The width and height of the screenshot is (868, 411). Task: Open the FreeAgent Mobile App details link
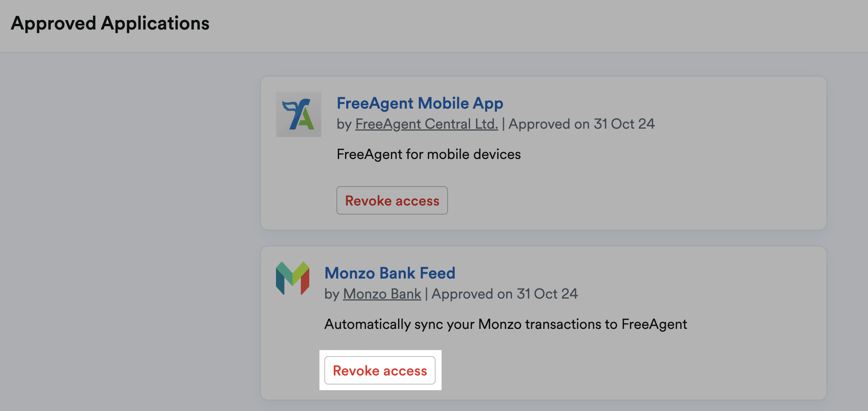point(419,103)
